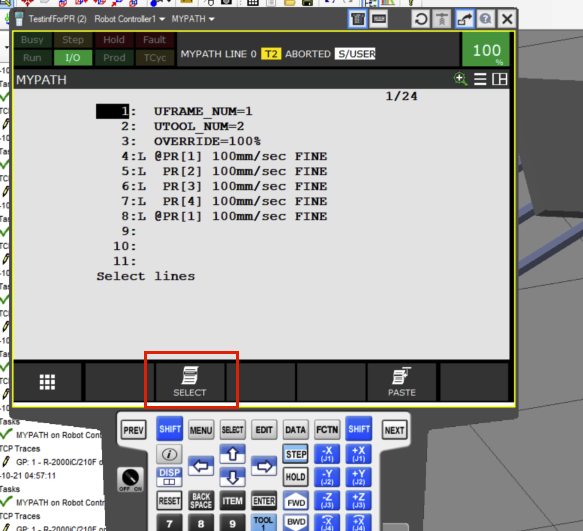Select line 8 @PR[1] motion instruction
Viewport: 583px width, 531px height.
[x=224, y=216]
